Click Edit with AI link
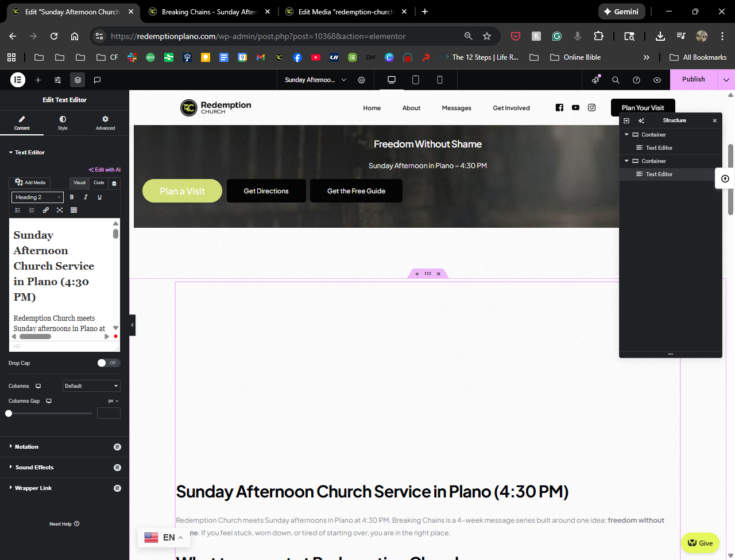Image resolution: width=735 pixels, height=560 pixels. pyautogui.click(x=105, y=170)
